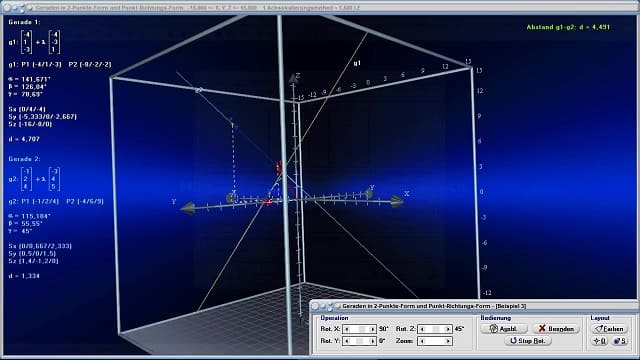Click left arrow of Zoom scrollbar
640x360 pixels.
click(422, 341)
